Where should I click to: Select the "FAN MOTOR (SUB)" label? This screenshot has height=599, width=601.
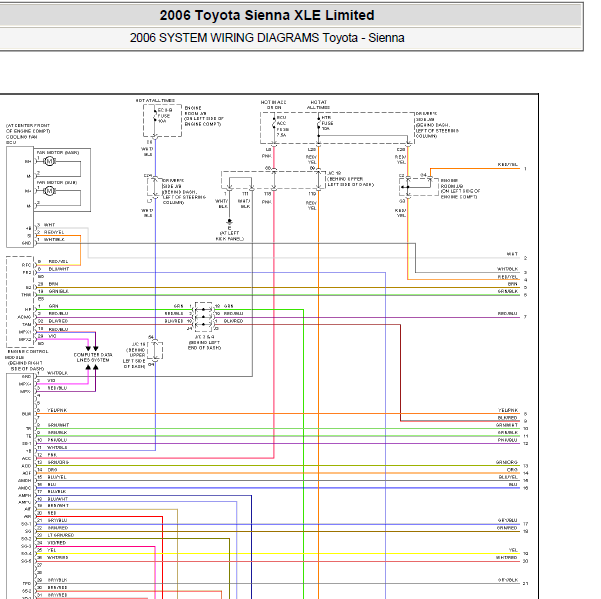[56, 182]
